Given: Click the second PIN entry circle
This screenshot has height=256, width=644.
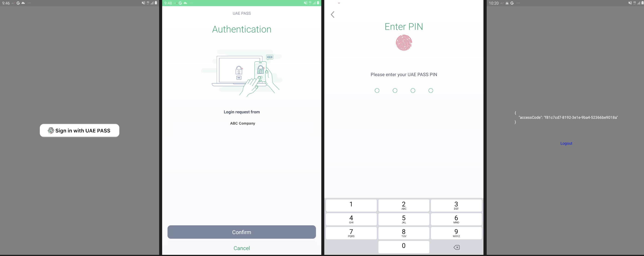Looking at the screenshot, I should pyautogui.click(x=395, y=90).
